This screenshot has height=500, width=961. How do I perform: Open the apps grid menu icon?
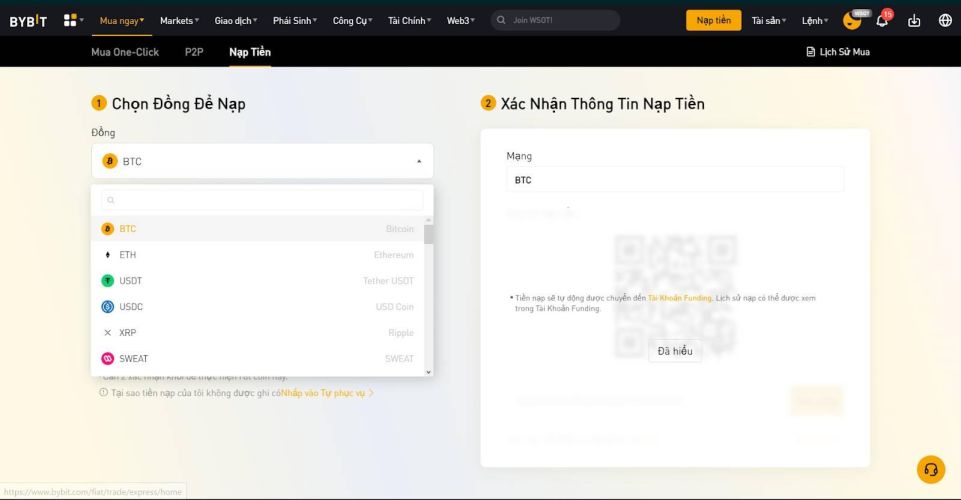71,20
